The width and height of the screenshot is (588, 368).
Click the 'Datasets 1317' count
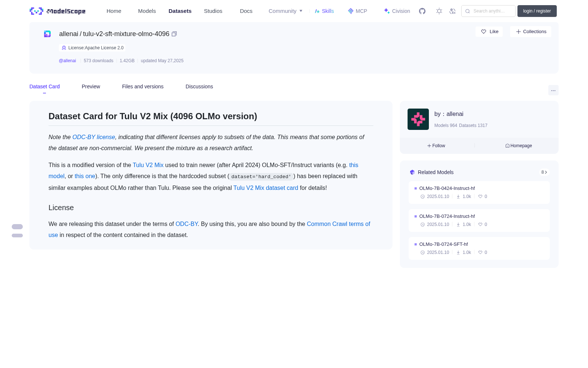tap(473, 125)
